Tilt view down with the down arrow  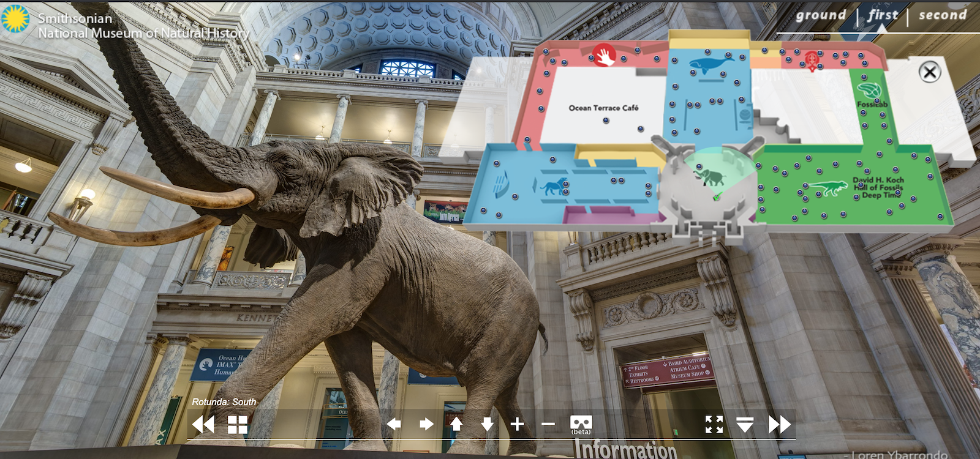[488, 424]
